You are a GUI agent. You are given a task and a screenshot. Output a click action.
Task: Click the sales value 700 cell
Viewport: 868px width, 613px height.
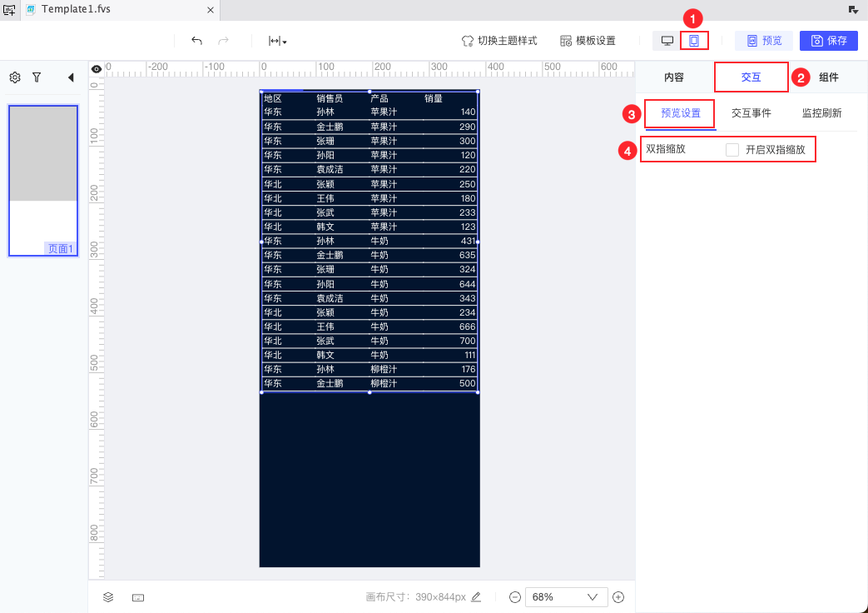[x=467, y=341]
